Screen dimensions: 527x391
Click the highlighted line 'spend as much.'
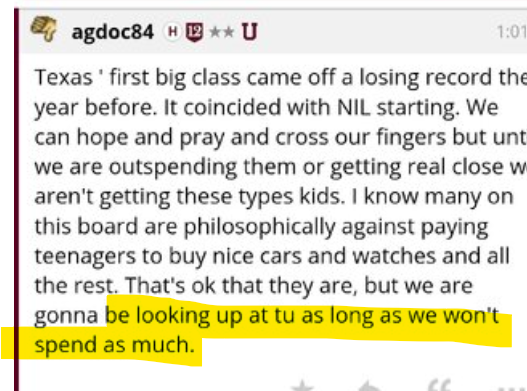click(115, 345)
